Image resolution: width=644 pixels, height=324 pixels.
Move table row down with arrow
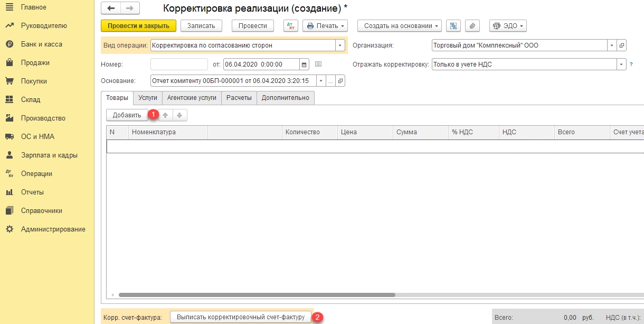(179, 115)
